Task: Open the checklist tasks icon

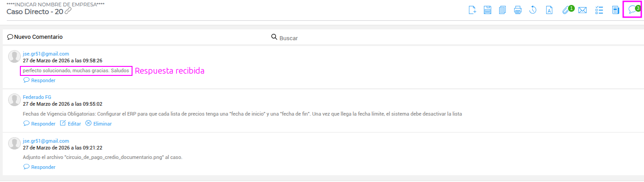Action: tap(599, 10)
